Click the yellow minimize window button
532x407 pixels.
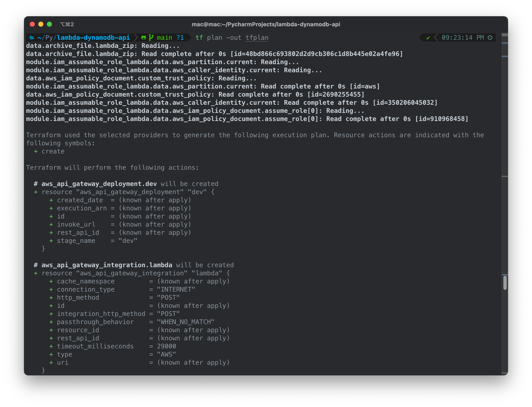click(x=41, y=24)
